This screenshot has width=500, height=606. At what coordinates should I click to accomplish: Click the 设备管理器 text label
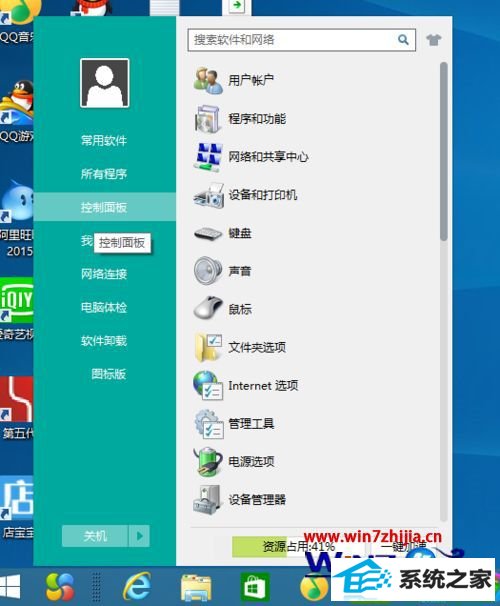[257, 499]
